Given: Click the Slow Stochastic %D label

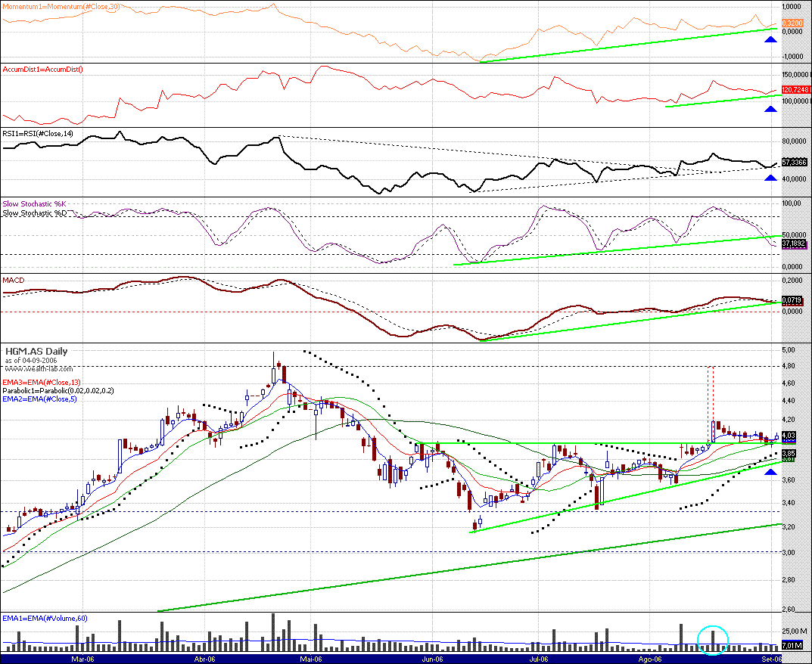Looking at the screenshot, I should pos(35,213).
